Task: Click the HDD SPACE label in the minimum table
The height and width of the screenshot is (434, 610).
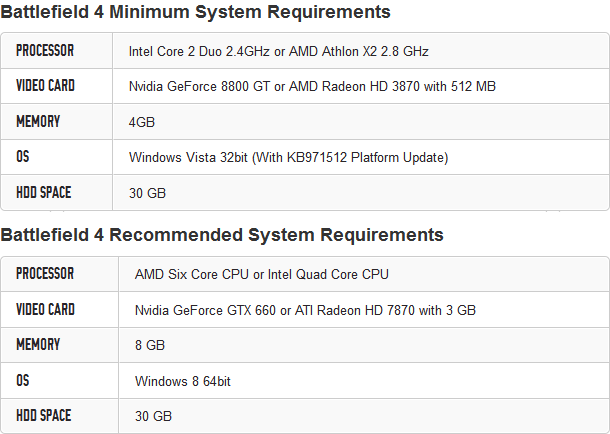Action: tap(44, 192)
